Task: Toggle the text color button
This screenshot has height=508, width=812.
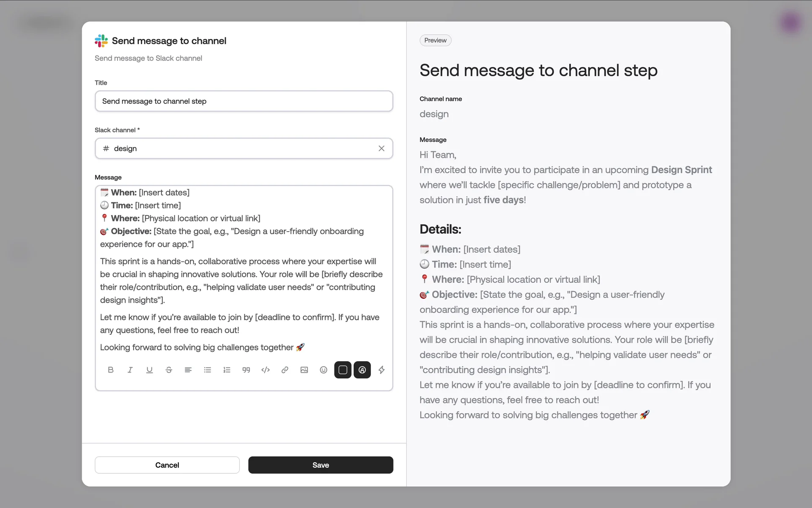Action: point(362,370)
